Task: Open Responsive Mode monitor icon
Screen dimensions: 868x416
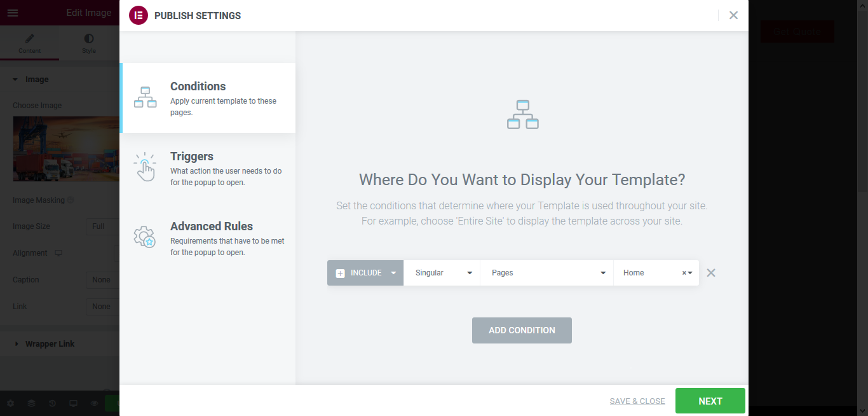Action: click(x=73, y=403)
